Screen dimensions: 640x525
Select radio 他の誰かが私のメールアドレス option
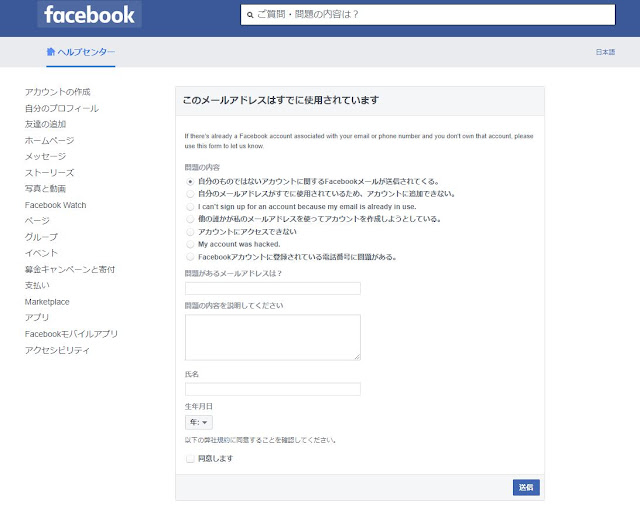coord(190,219)
